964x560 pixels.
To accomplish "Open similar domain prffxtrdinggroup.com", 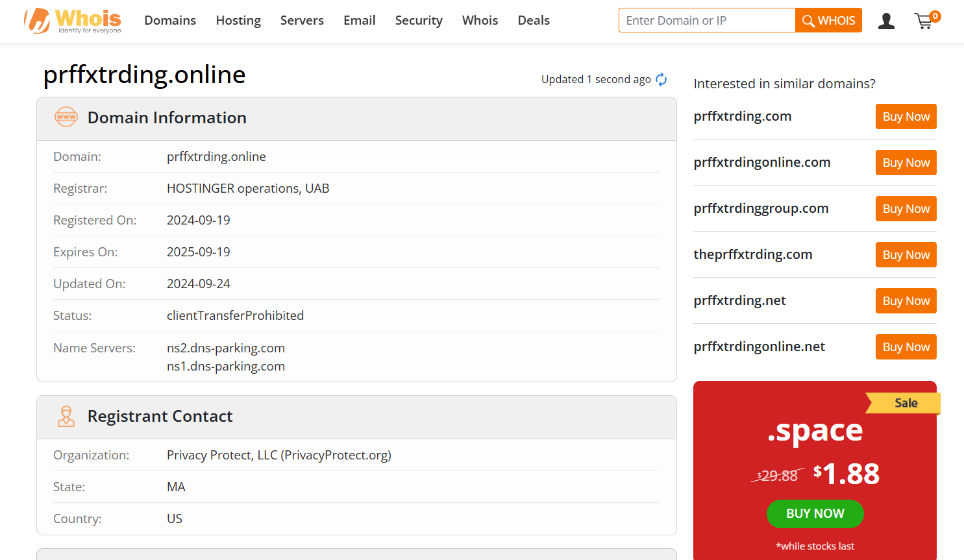I will point(761,208).
